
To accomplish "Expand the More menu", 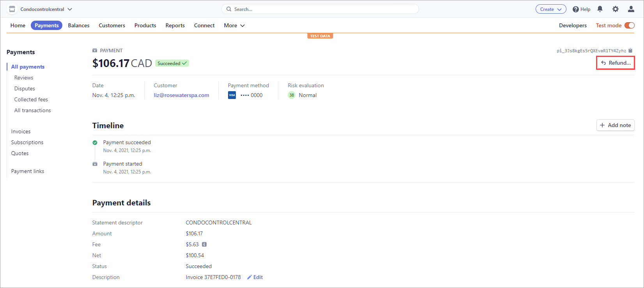I will (x=234, y=25).
